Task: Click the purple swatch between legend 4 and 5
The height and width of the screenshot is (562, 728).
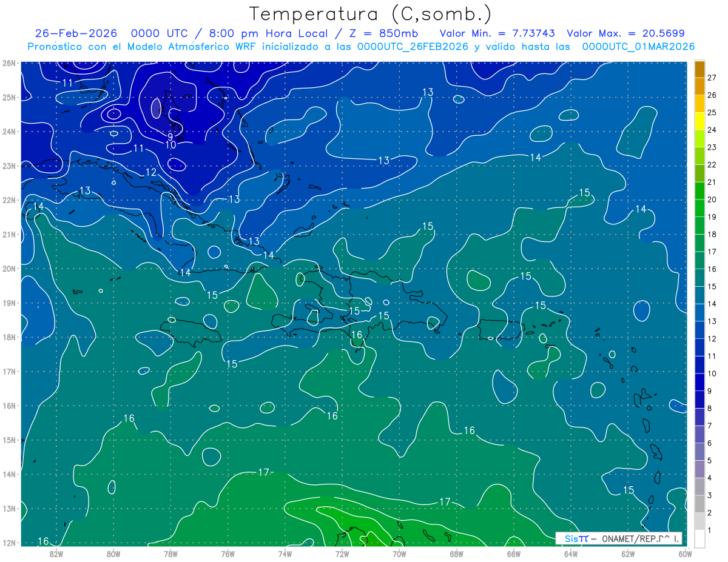Action: [699, 469]
